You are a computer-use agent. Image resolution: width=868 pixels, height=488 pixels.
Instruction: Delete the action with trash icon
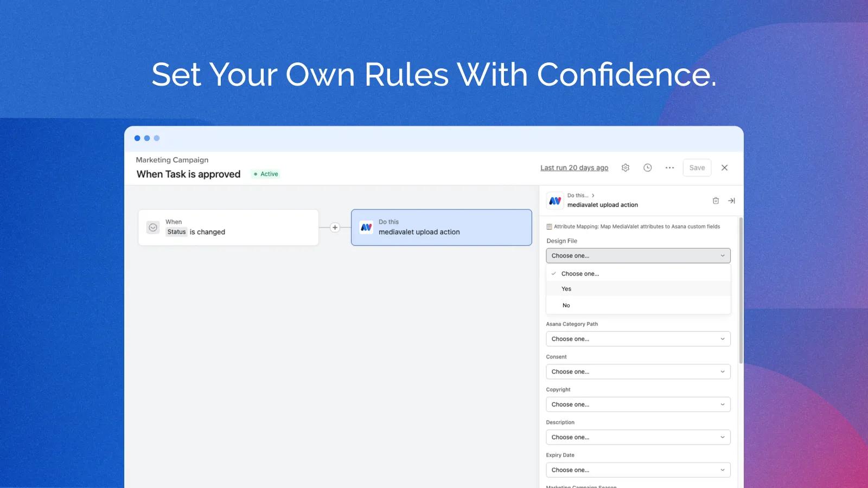point(716,201)
